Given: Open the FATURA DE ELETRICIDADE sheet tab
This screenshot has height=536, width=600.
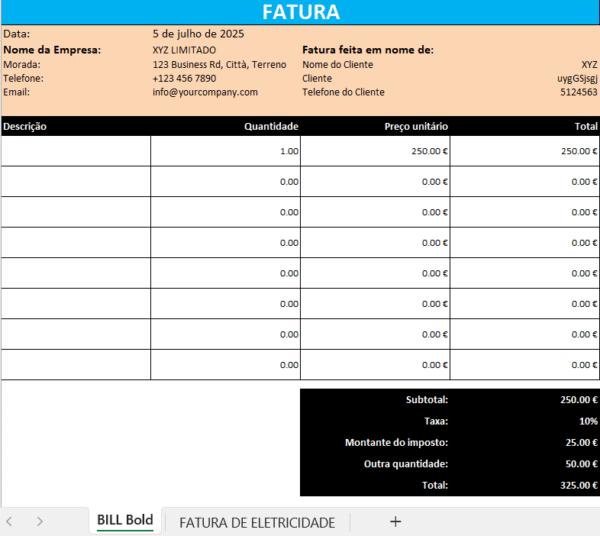Looking at the screenshot, I should [257, 523].
